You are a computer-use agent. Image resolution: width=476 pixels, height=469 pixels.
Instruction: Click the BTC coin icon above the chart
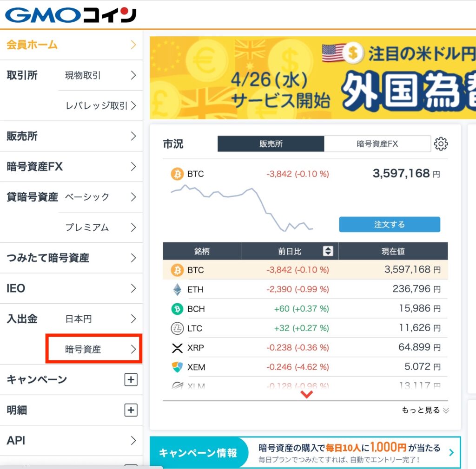click(177, 174)
